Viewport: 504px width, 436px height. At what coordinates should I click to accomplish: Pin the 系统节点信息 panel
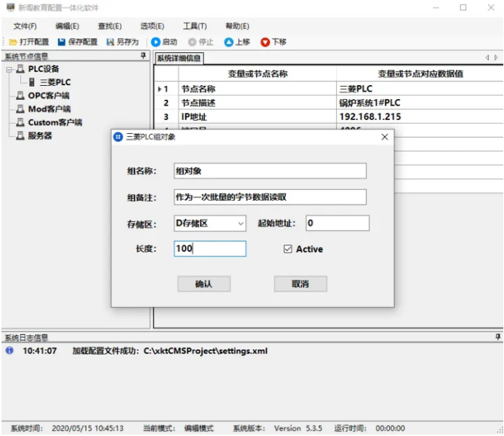(x=143, y=55)
